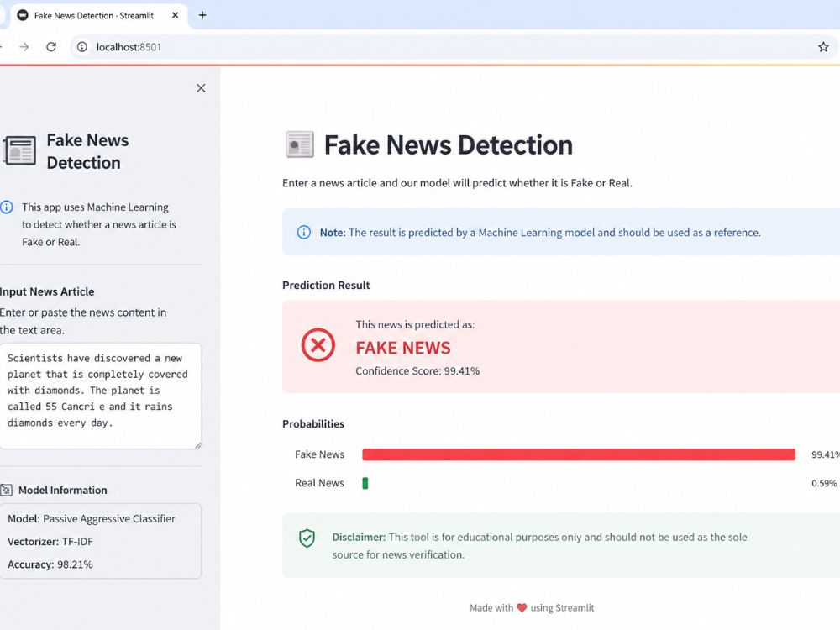This screenshot has height=630, width=840.
Task: Click inside the news article text area
Action: tap(101, 396)
